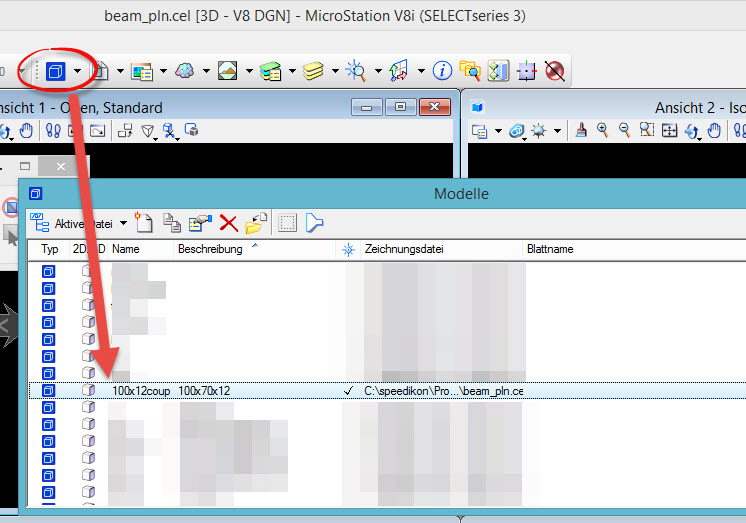The width and height of the screenshot is (746, 523).
Task: Click the window with cube icon in Ansicht 1
Action: pyautogui.click(x=192, y=129)
